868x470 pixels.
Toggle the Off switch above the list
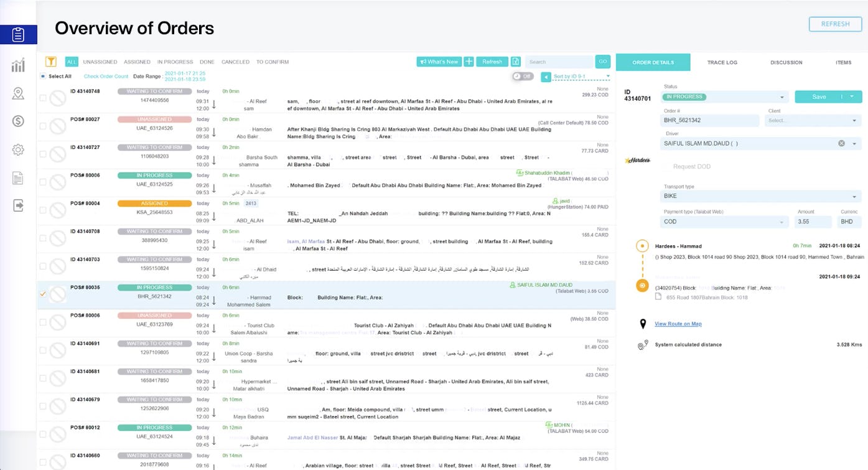pos(523,77)
